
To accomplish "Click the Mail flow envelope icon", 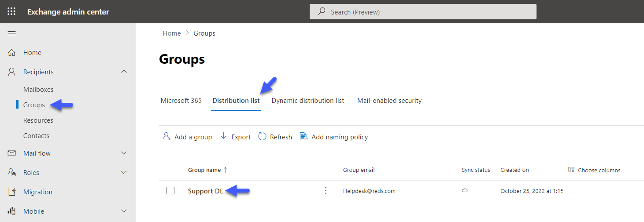I will (x=12, y=153).
